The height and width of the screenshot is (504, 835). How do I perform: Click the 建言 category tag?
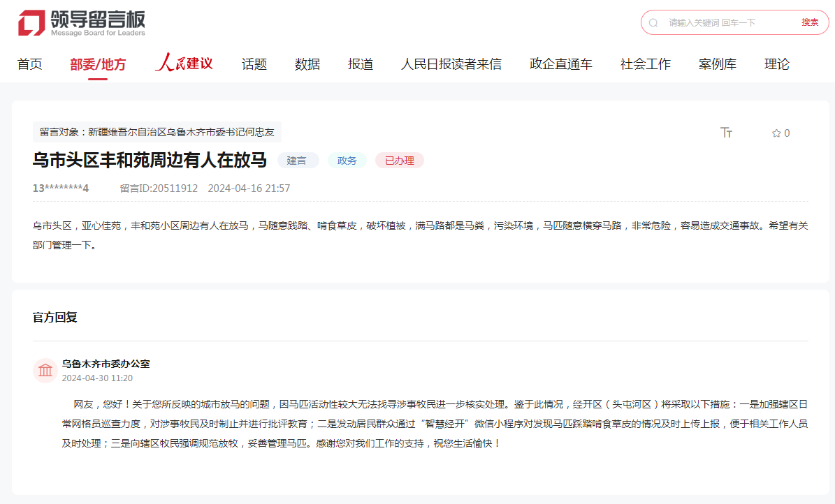click(x=297, y=161)
